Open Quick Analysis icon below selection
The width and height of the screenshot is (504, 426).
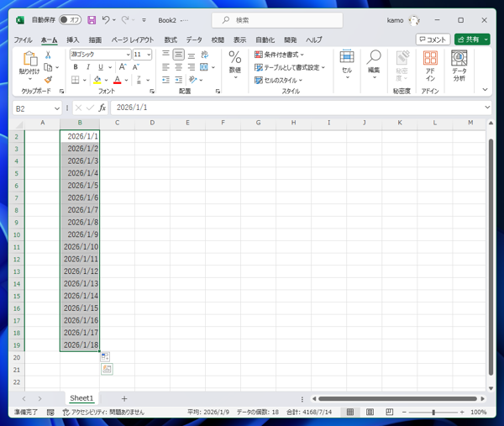click(107, 369)
